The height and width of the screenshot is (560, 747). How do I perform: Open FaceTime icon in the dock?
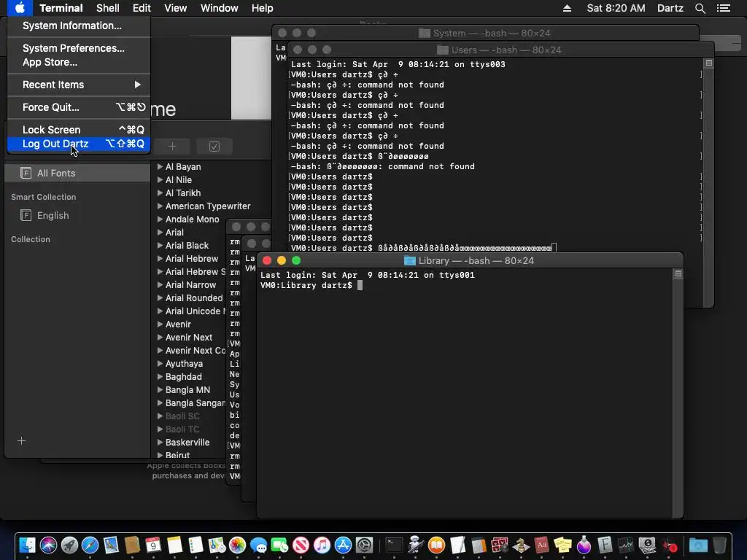pyautogui.click(x=279, y=545)
